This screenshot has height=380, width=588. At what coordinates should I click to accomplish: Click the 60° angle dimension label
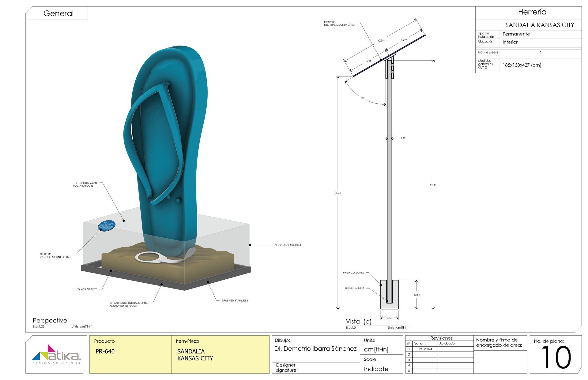[x=363, y=99]
